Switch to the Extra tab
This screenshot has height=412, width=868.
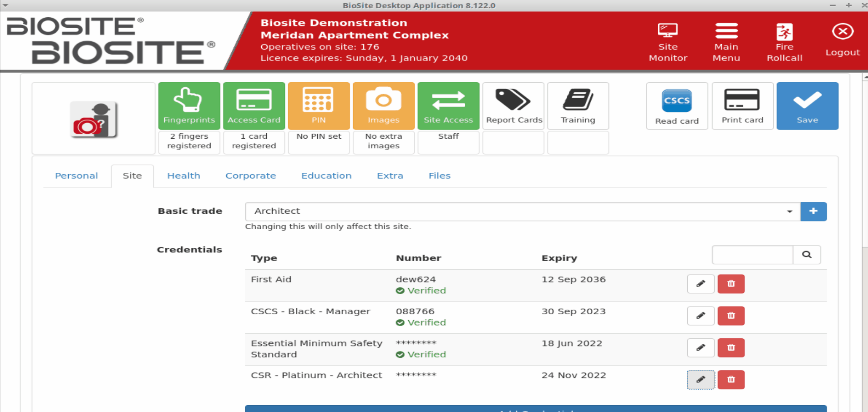390,176
